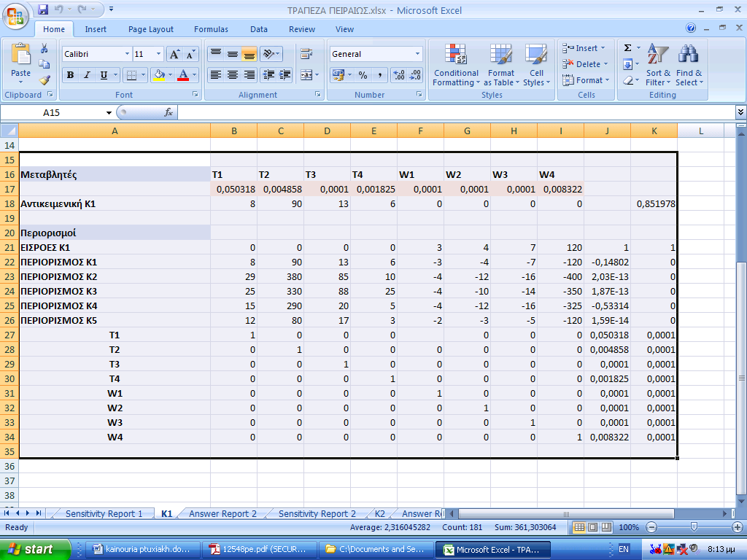
Task: Click the Insert Function fx button
Action: point(169,112)
